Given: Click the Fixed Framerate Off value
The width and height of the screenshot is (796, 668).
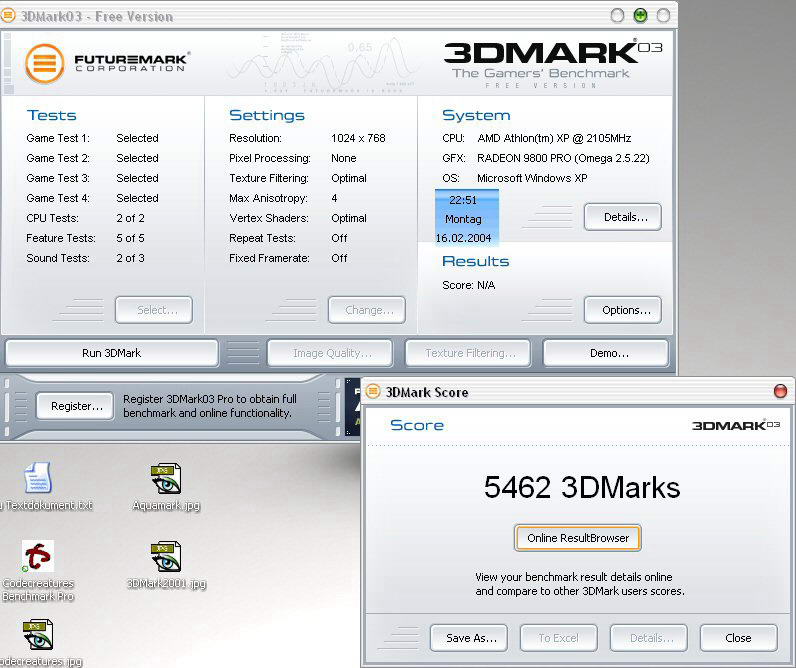Looking at the screenshot, I should [x=339, y=258].
